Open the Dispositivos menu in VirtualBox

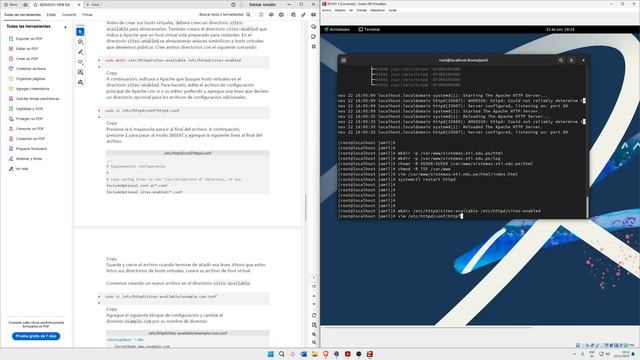pyautogui.click(x=378, y=10)
